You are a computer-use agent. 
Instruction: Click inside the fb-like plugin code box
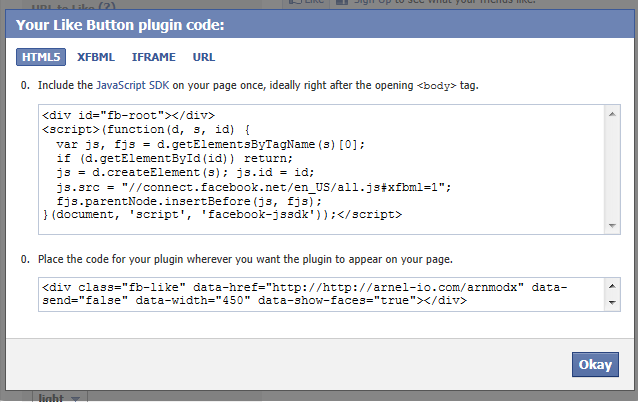pos(320,293)
